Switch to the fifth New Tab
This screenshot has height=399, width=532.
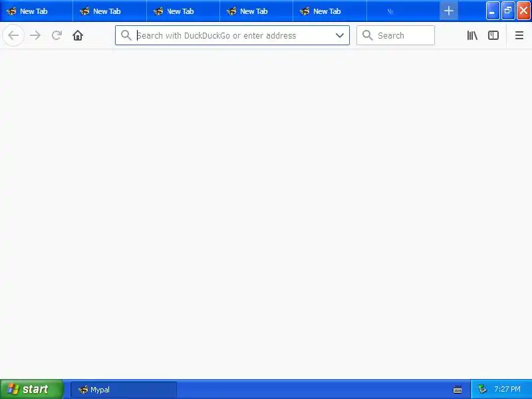click(330, 11)
